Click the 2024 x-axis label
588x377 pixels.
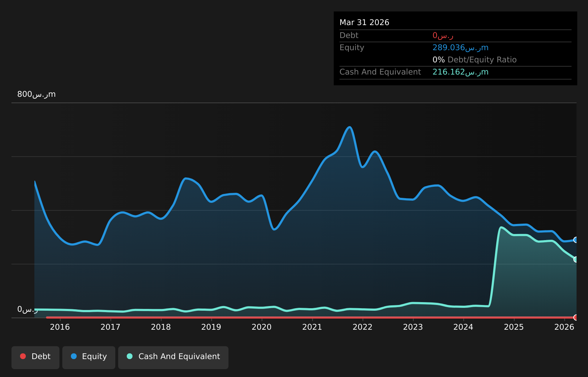(463, 327)
